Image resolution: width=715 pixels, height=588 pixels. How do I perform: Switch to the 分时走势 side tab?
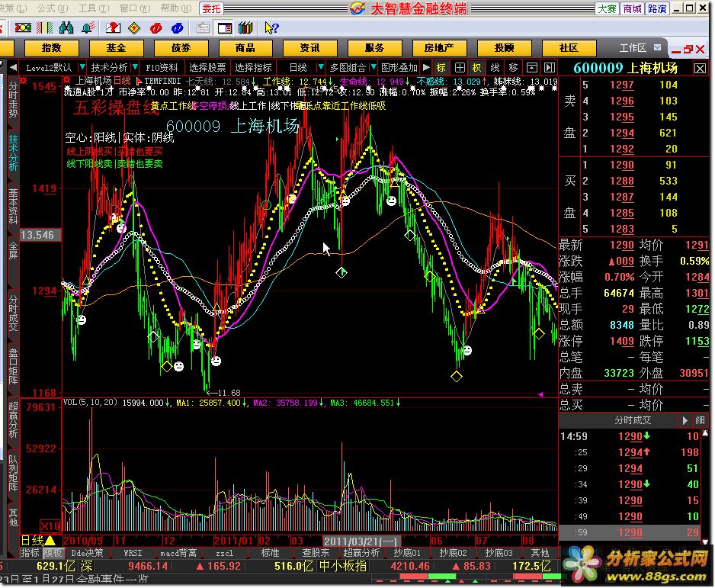pyautogui.click(x=13, y=99)
